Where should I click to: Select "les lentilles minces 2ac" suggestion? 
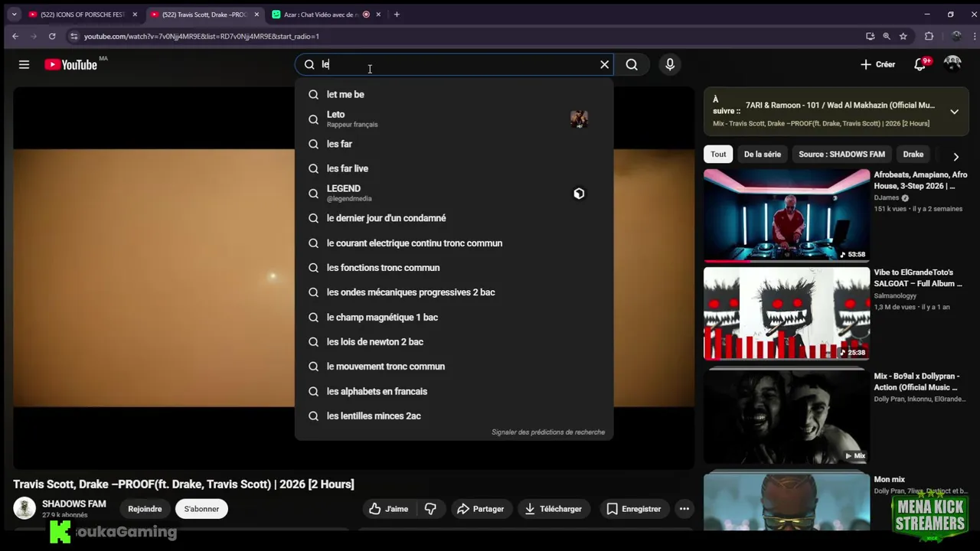tap(454, 416)
